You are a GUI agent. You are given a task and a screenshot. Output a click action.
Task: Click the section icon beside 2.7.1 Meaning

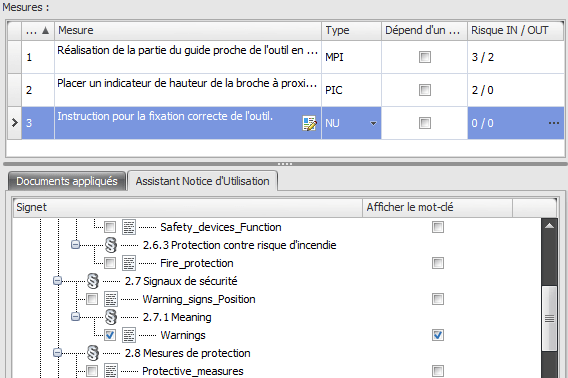tap(111, 317)
